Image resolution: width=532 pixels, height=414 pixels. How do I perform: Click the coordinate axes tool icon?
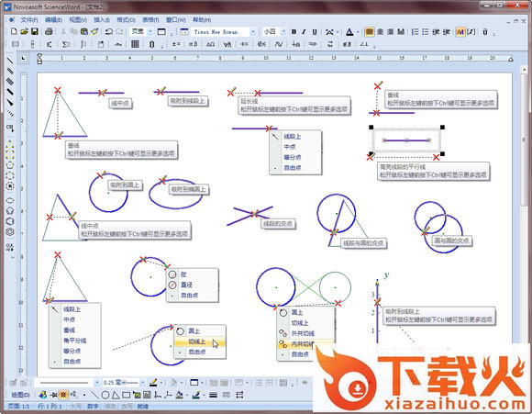point(158,395)
